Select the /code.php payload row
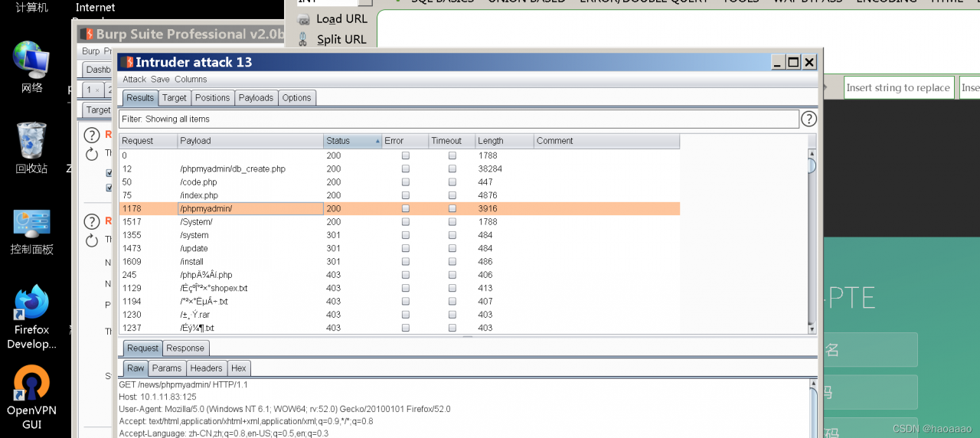The image size is (980, 438). point(399,182)
